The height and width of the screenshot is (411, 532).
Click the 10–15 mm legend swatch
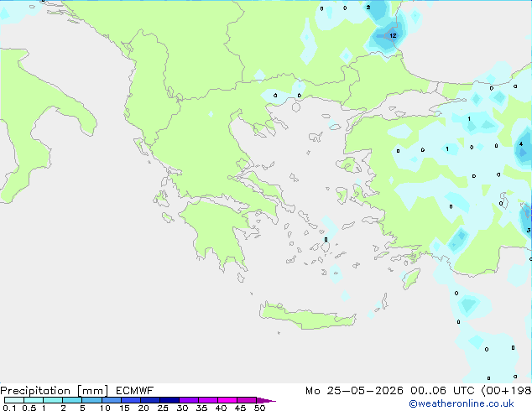coord(111,400)
